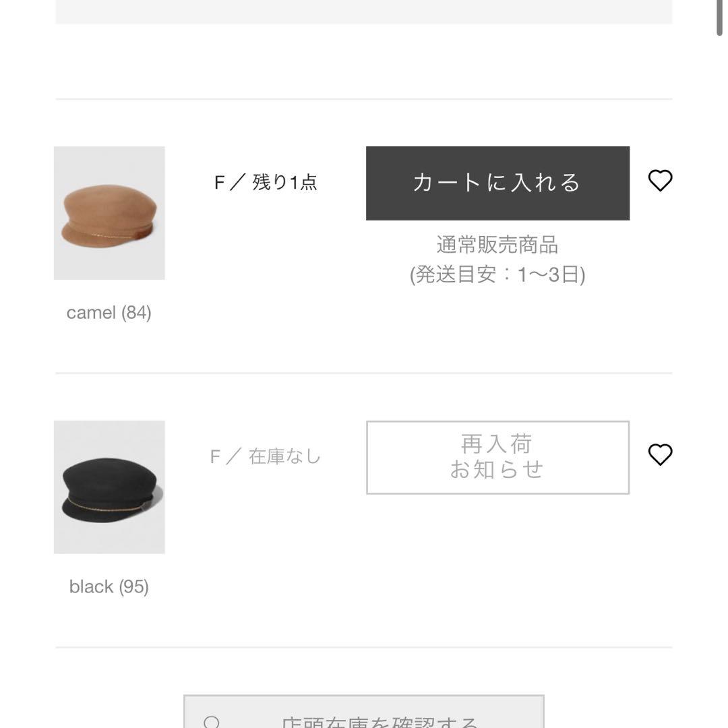Click the F／在庫なし size label
The height and width of the screenshot is (728, 728).
(267, 456)
